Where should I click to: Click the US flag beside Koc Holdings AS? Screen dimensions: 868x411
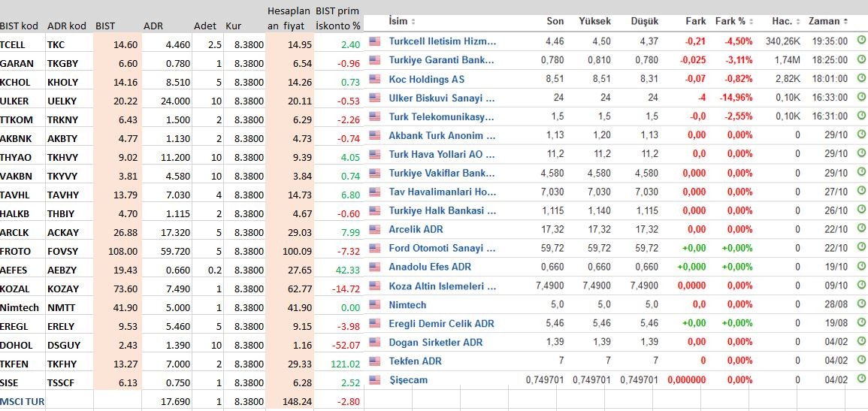click(x=375, y=79)
